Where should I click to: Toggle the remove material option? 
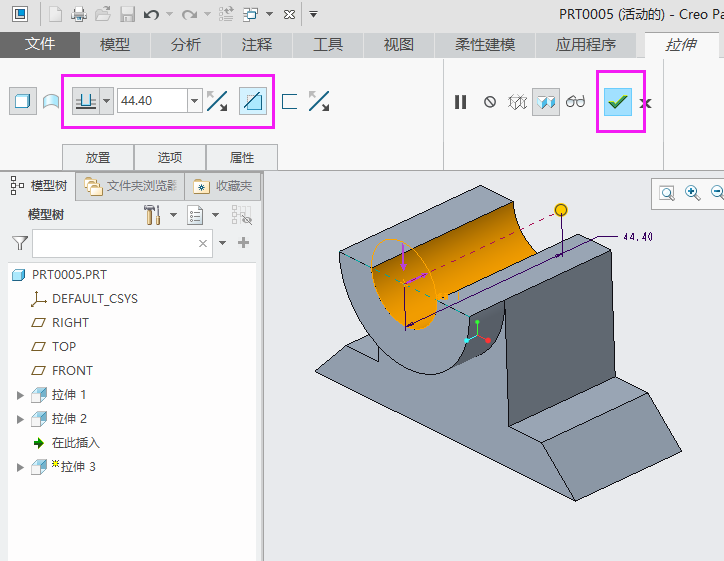point(253,101)
